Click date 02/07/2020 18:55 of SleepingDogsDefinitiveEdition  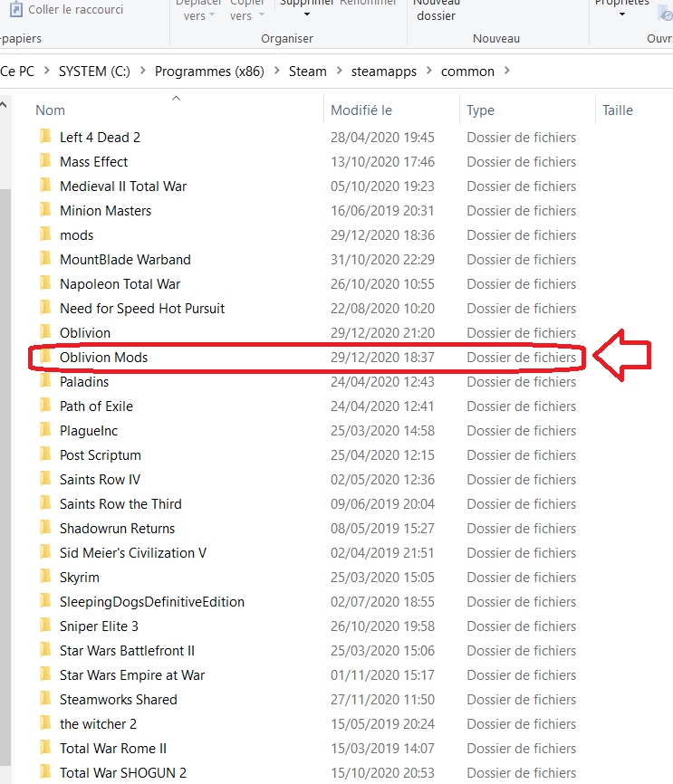point(382,602)
